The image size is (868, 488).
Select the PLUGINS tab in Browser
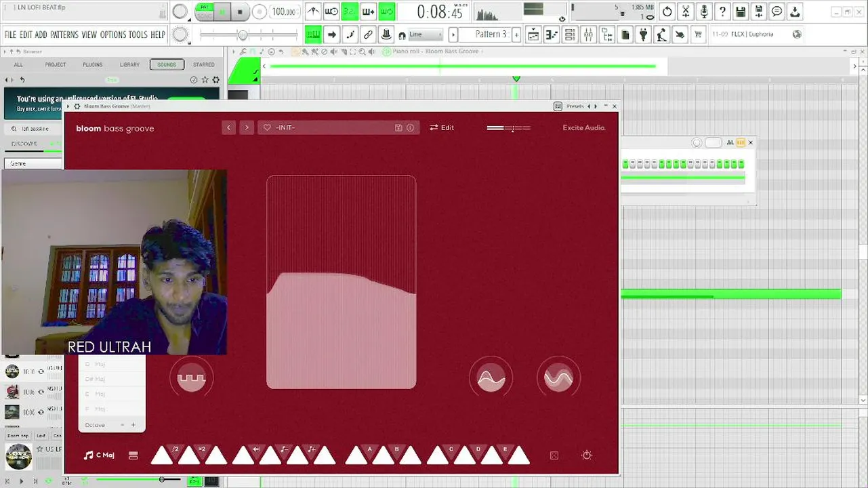[x=93, y=64]
